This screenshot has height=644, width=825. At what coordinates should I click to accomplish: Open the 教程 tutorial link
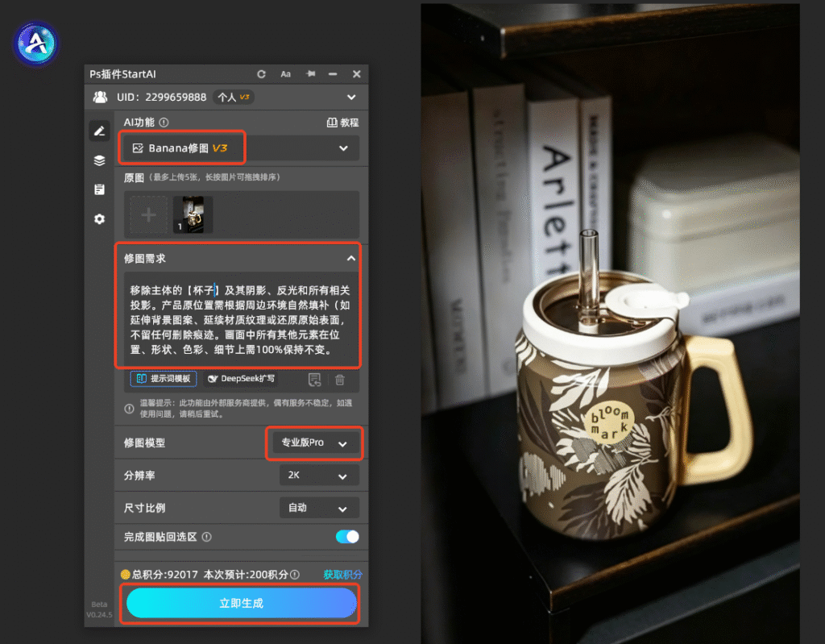coord(342,123)
